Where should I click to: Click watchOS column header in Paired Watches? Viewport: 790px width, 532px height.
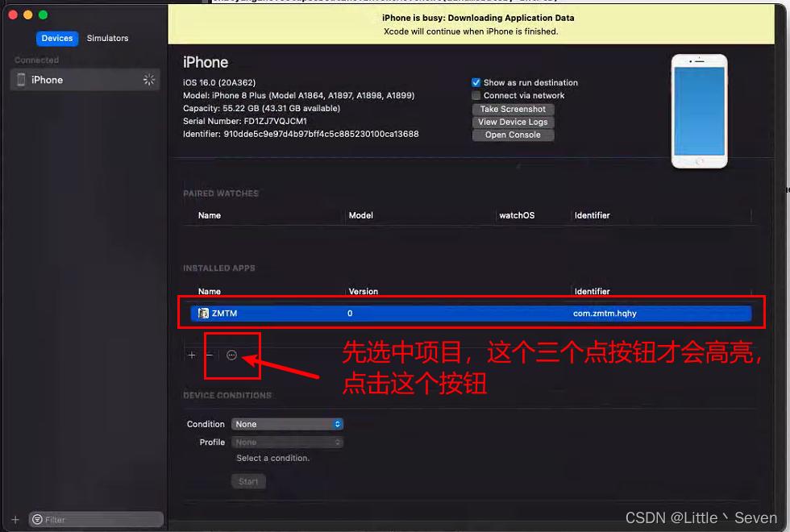click(517, 216)
